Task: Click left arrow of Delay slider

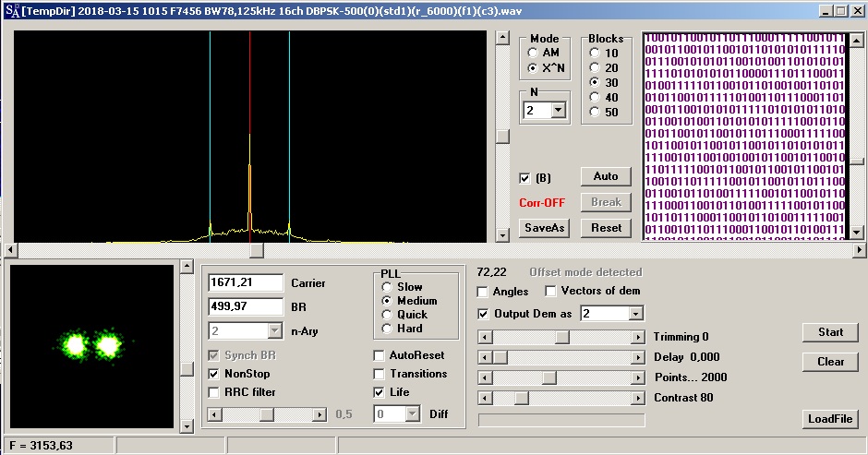Action: (485, 357)
